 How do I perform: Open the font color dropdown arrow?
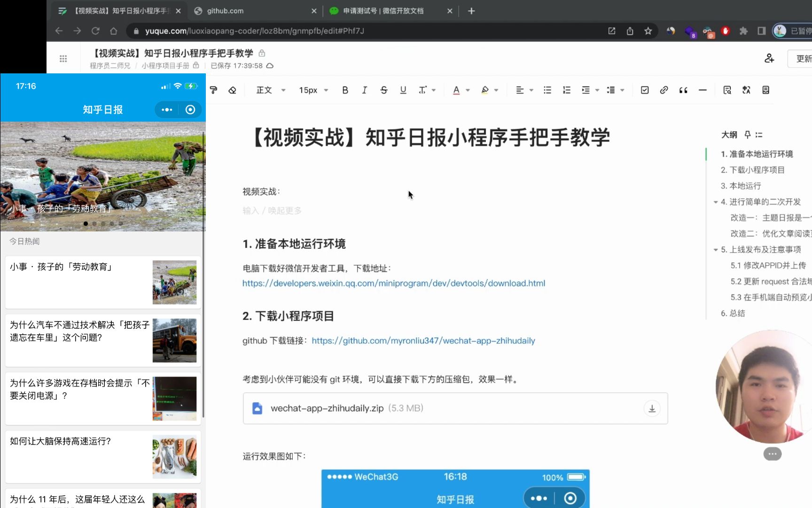pyautogui.click(x=468, y=90)
